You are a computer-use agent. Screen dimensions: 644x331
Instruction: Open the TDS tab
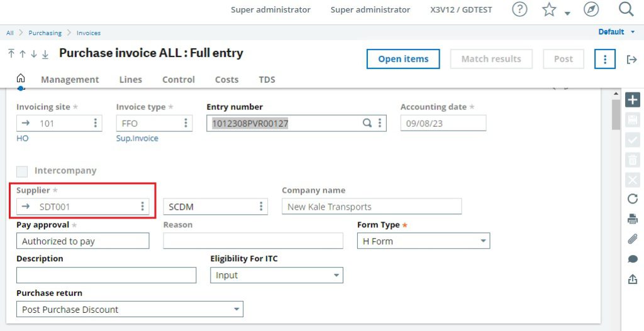(x=267, y=80)
